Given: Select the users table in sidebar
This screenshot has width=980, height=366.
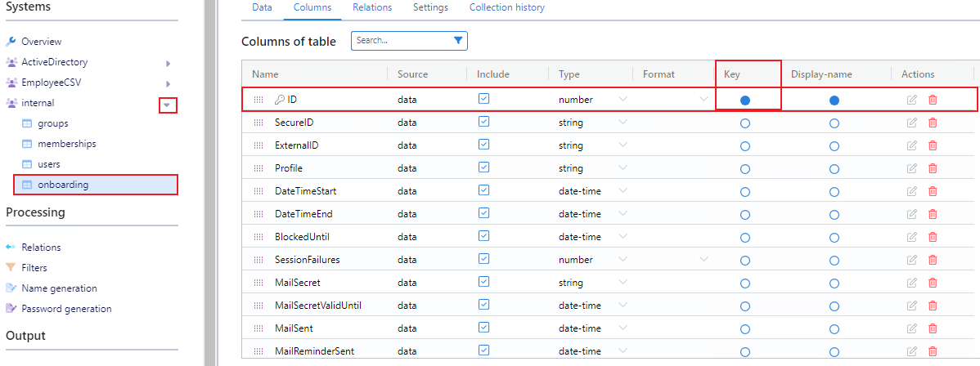Looking at the screenshot, I should (49, 164).
